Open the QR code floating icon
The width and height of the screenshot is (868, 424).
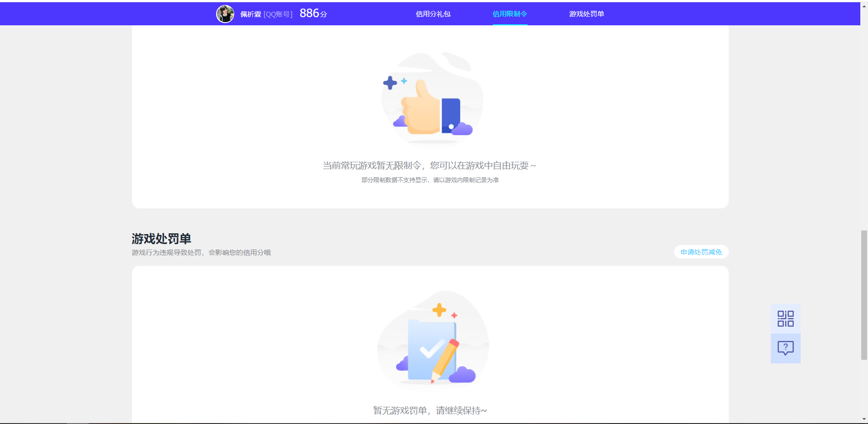tap(786, 319)
